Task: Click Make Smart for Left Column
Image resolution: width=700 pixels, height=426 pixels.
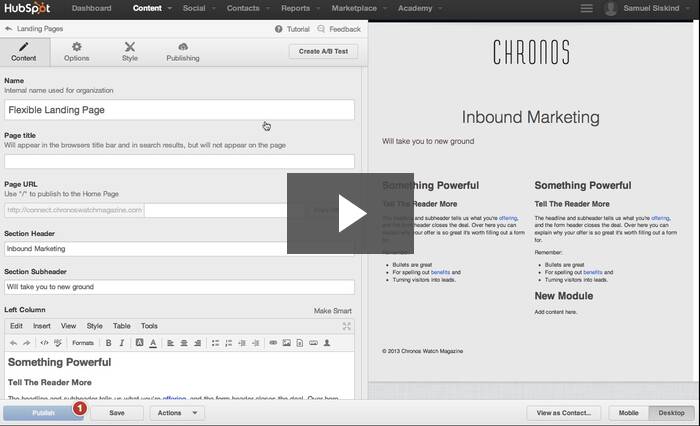Action: pos(333,311)
